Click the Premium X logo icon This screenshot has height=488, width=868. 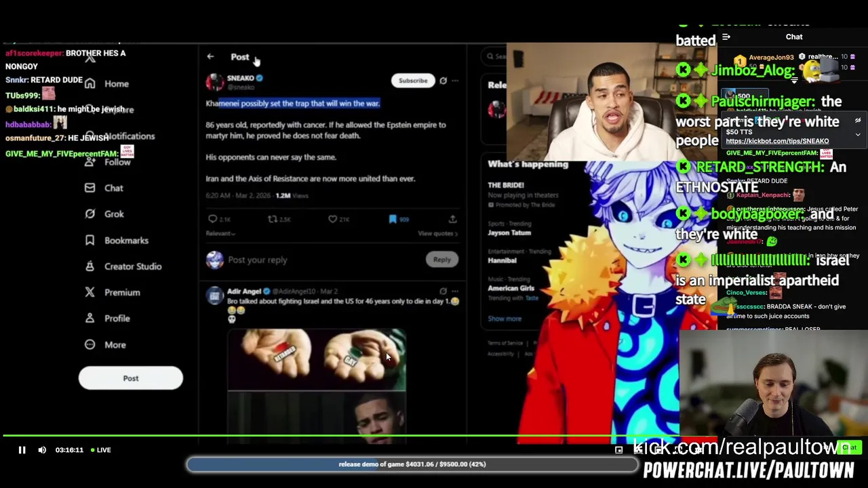[90, 292]
